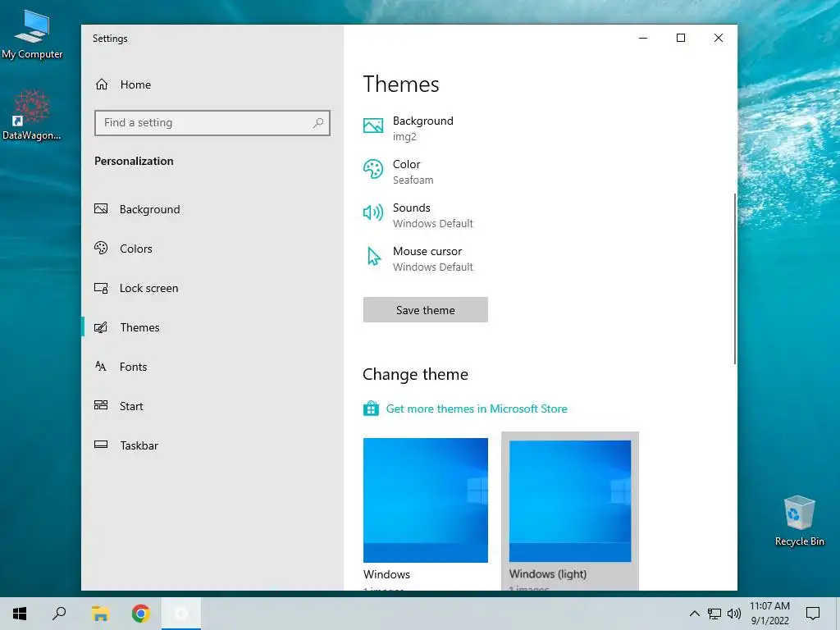This screenshot has height=630, width=840.
Task: Click the Microsoft Store bag icon
Action: [x=371, y=409]
